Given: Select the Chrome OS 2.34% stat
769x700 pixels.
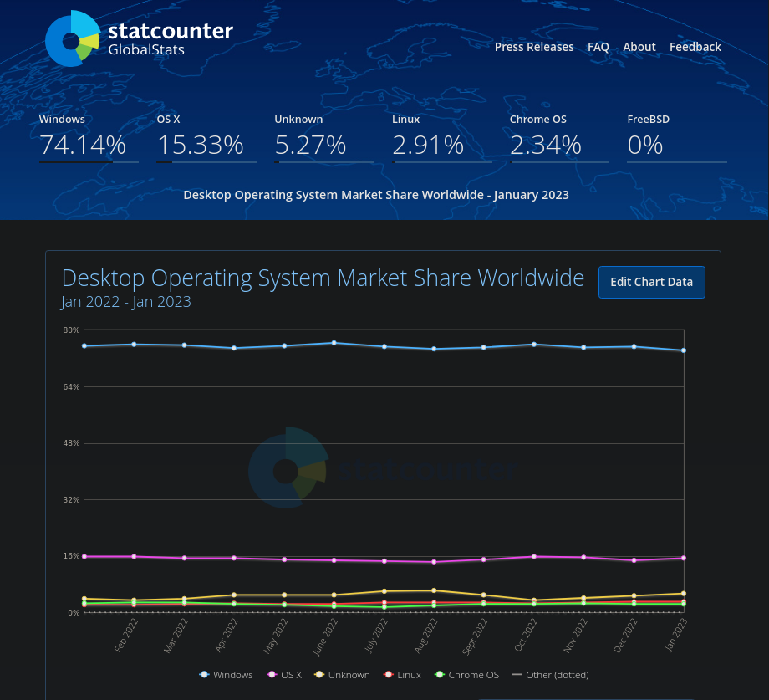Looking at the screenshot, I should [x=559, y=138].
